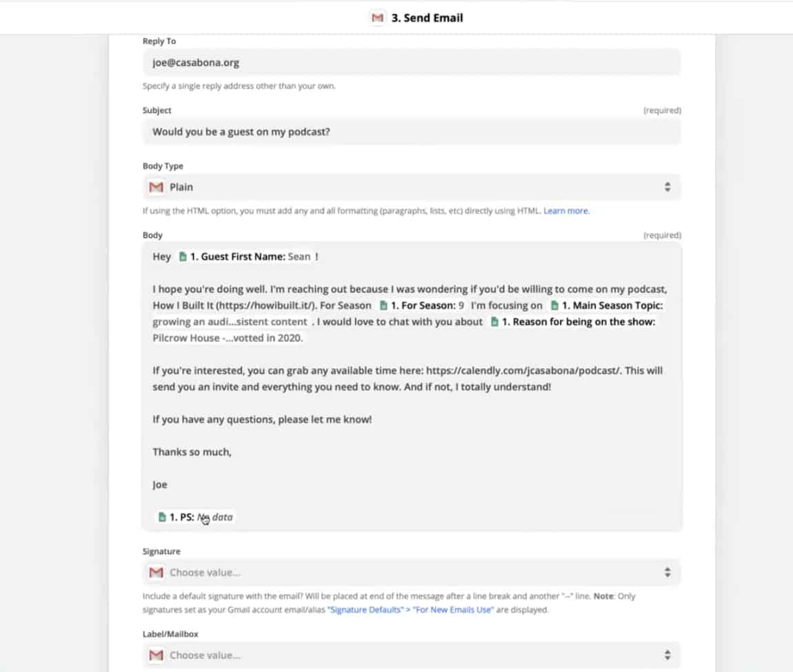Select the Guest First Name sheet icon
Screen dimensions: 793x672
[x=183, y=257]
